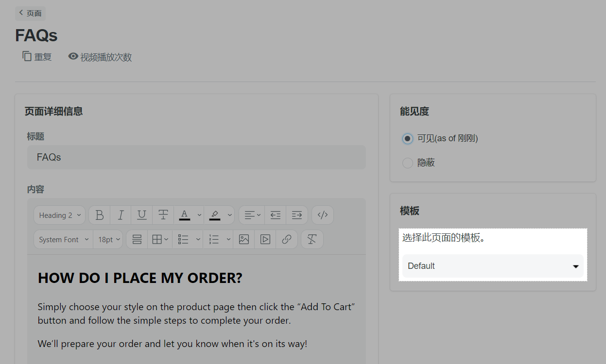Open highlight color dropdown arrow

point(230,215)
